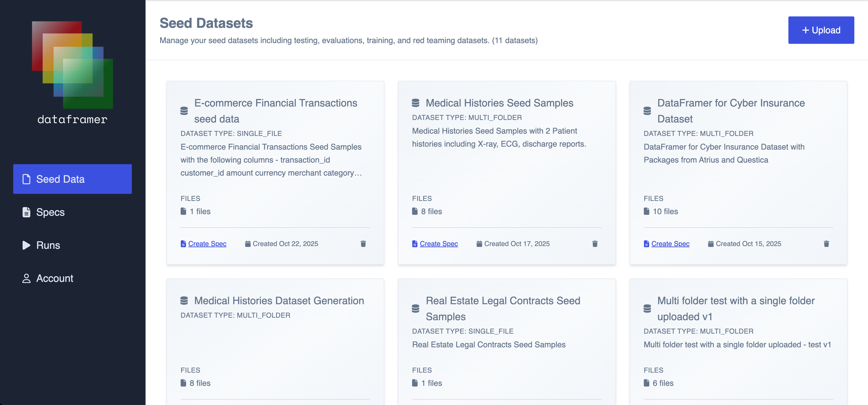Screen dimensions: 868x405
Task: Click the database icon beside Medical Histories Dataset Generation
Action: [184, 301]
